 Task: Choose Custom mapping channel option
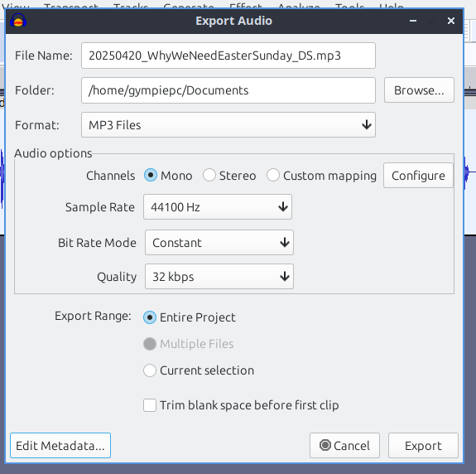[321, 176]
